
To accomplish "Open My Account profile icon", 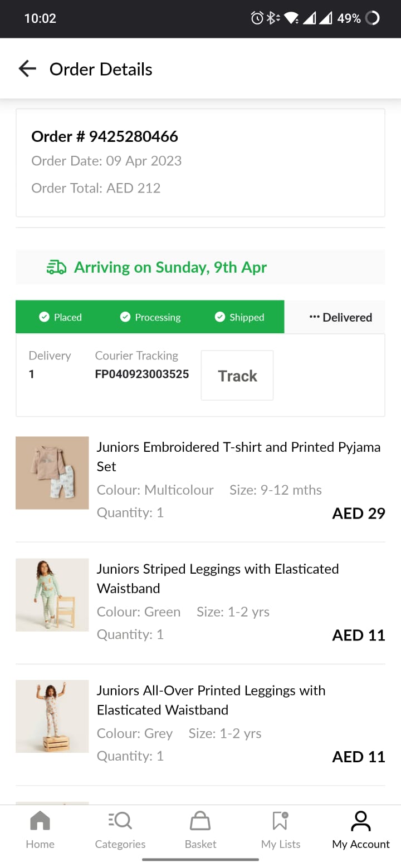I will click(x=361, y=821).
